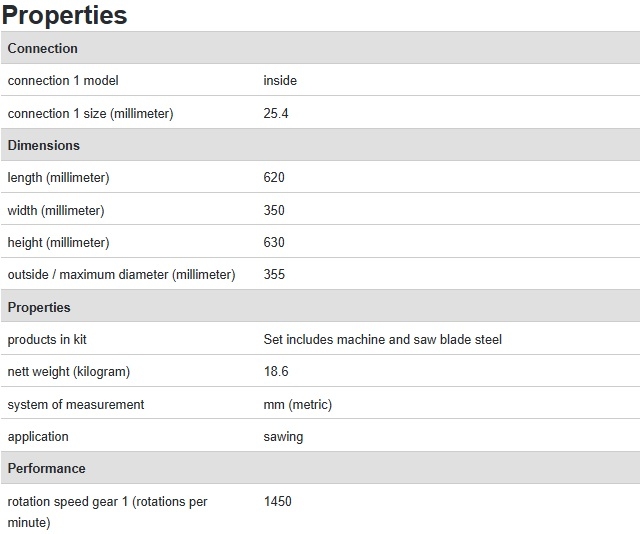
Task: Select the value 'inside' for connection model
Action: 280,80
